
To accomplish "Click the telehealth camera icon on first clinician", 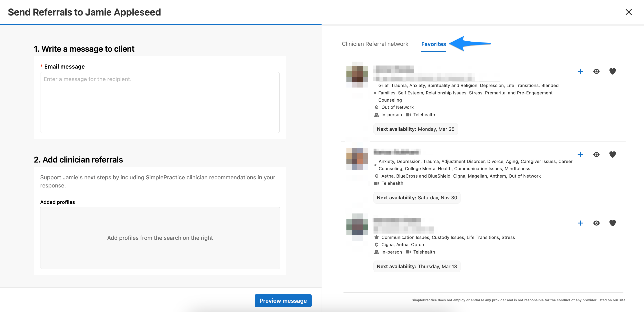I will (408, 115).
